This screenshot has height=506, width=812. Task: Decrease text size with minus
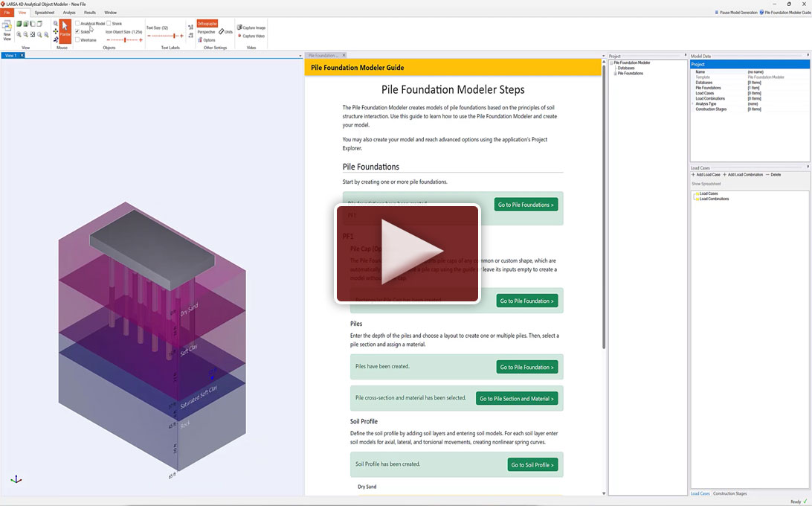149,36
